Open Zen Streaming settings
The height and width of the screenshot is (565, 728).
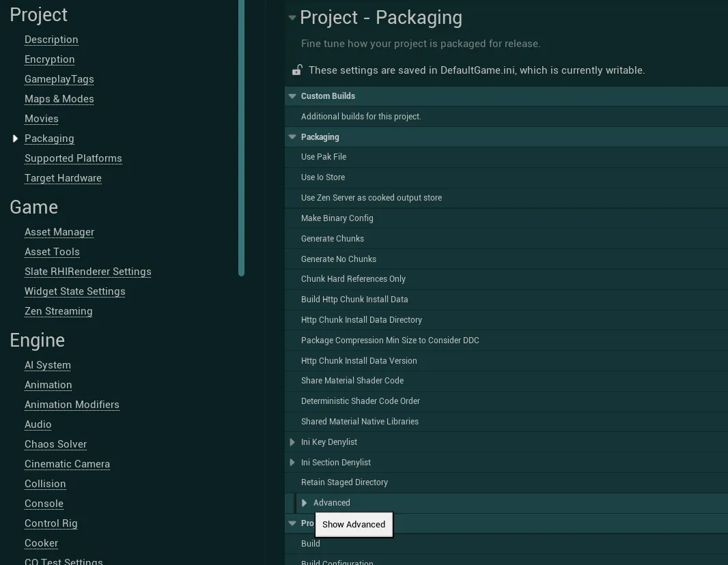[59, 311]
